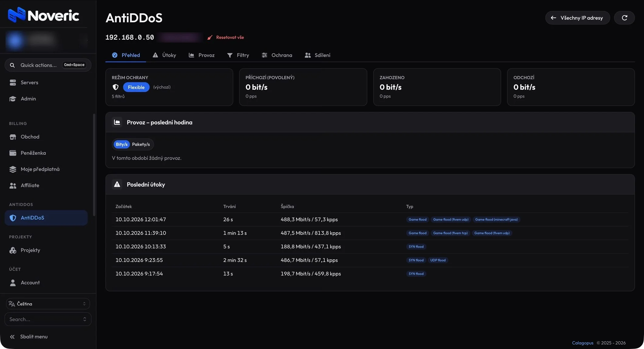This screenshot has height=349, width=644.
Task: Open Admin in the sidebar
Action: coord(46,98)
